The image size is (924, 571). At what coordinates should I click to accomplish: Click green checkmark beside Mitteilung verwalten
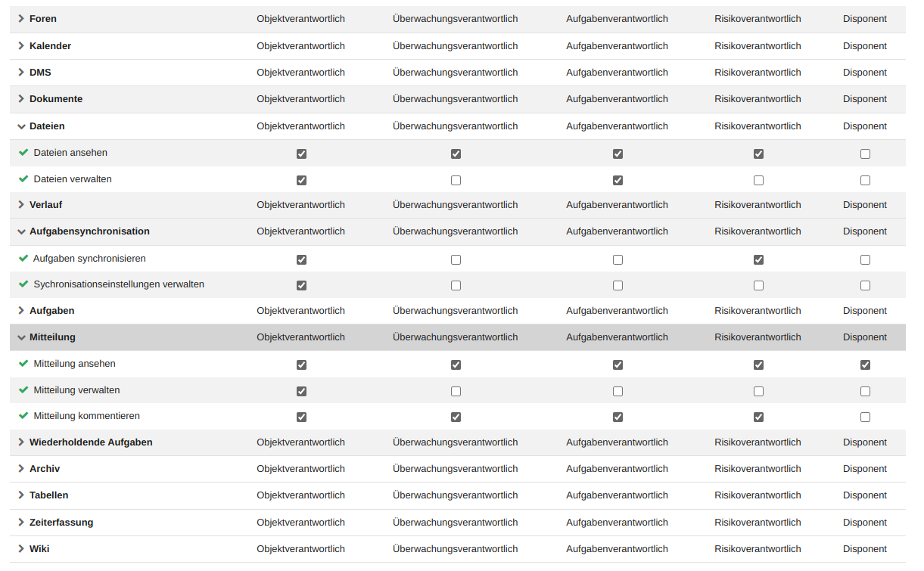(23, 390)
